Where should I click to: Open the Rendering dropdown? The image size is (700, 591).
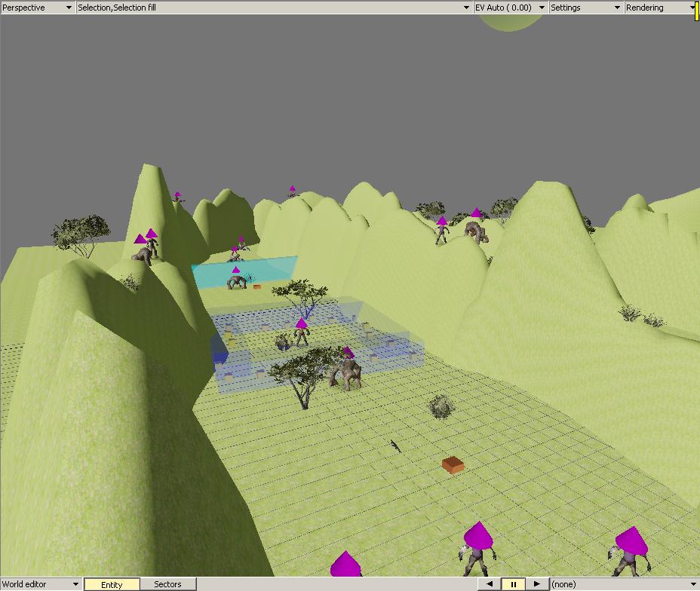tap(661, 8)
